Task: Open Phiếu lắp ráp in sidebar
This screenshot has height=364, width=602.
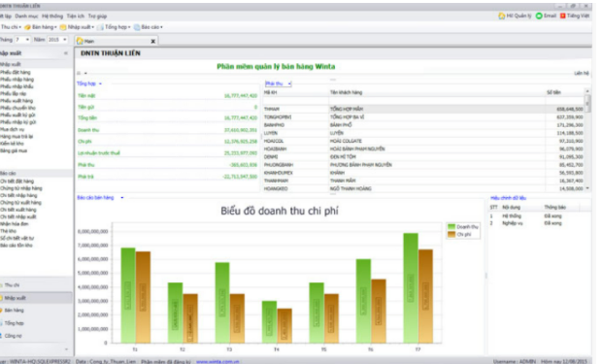Action: click(14, 94)
